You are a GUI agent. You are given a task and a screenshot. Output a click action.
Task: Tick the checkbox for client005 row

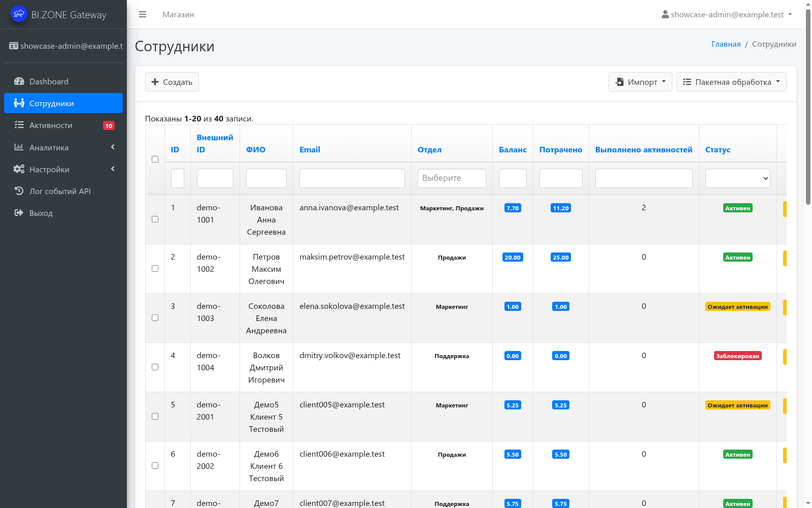[x=155, y=417]
